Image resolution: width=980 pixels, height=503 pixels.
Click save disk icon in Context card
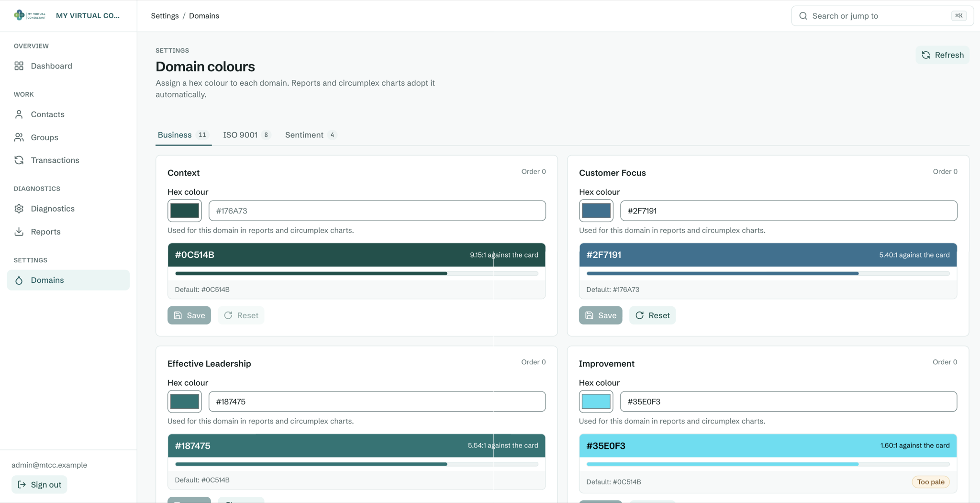pyautogui.click(x=178, y=315)
